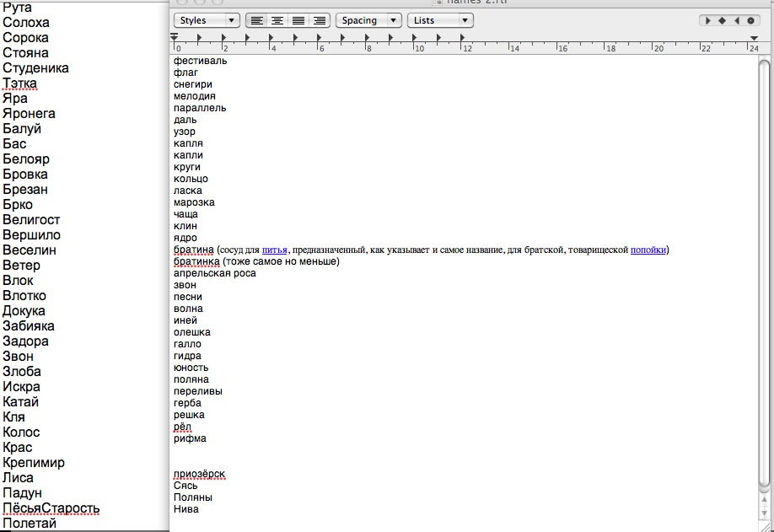
Task: Select the center tab stop diamond icon
Action: [723, 20]
